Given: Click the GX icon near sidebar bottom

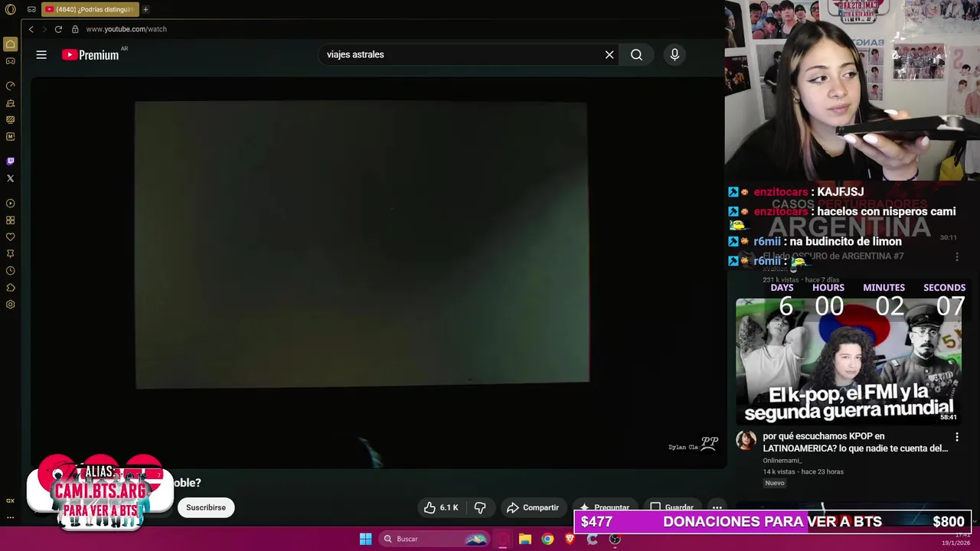Looking at the screenshot, I should pyautogui.click(x=11, y=500).
